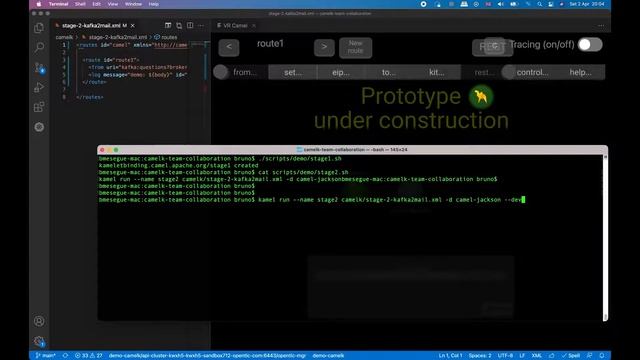The image size is (640, 360).
Task: Click the open preview icon in editor toolbar
Action: 168,25
